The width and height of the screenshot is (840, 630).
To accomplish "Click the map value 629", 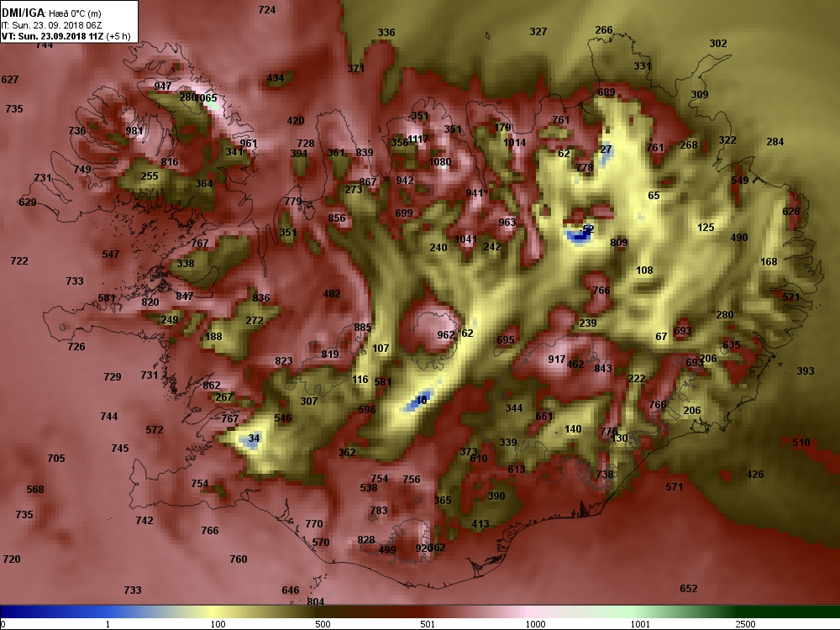I will (x=28, y=202).
